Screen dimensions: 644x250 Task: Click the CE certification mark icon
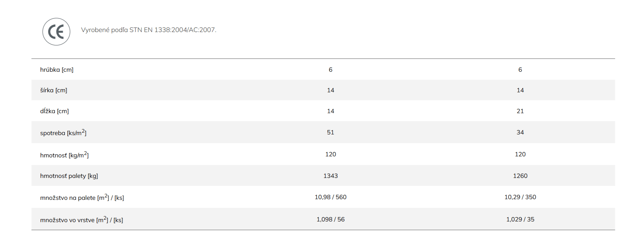pyautogui.click(x=56, y=32)
